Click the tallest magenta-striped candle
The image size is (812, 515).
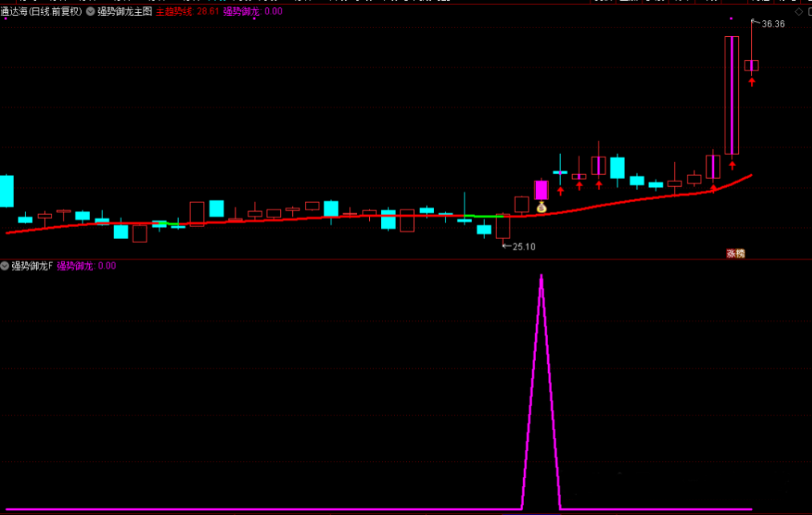(x=732, y=95)
